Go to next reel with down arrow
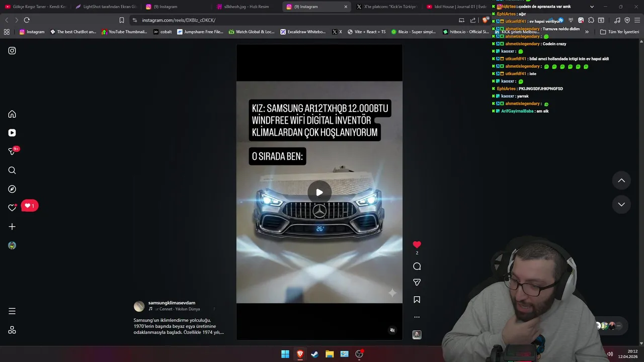Screen dimensions: 644x362 [621, 204]
